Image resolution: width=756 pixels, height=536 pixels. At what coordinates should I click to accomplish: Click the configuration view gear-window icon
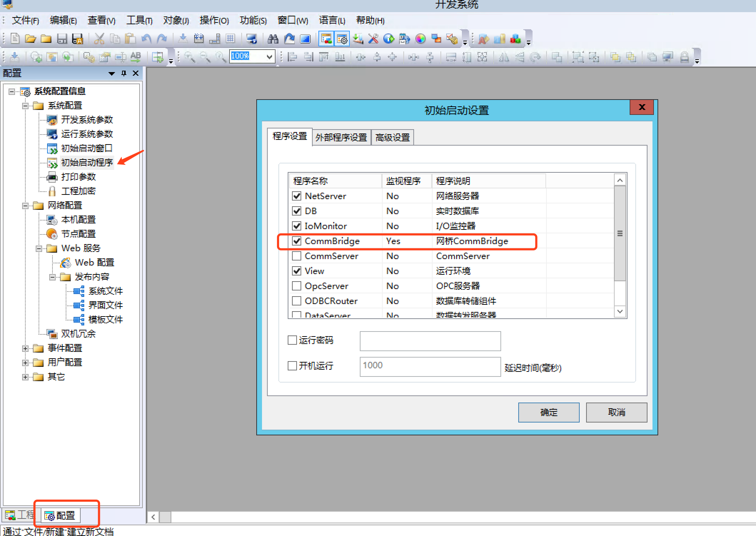click(342, 39)
